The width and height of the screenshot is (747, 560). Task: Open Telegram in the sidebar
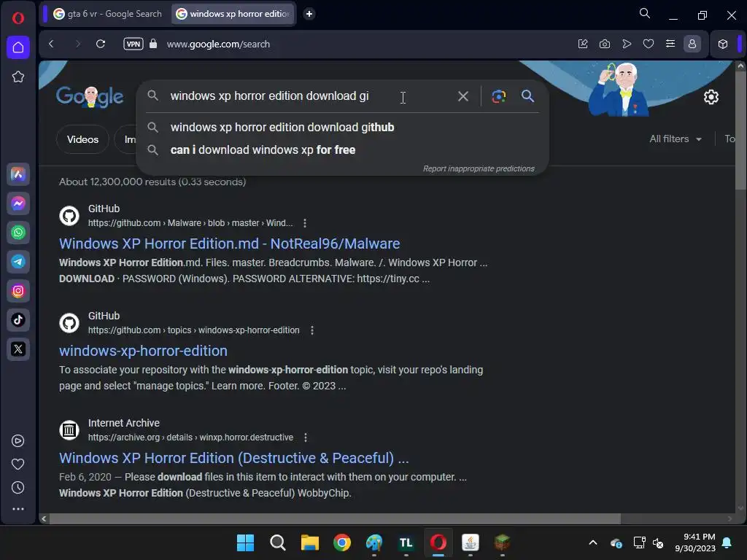point(18,262)
